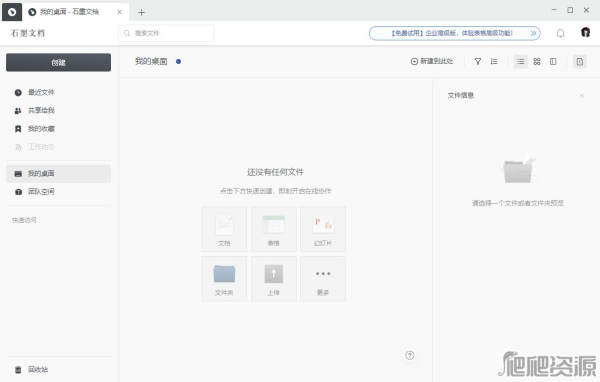Screen dimensions: 600x382
Task: Create a new 表格 spreadsheet
Action: (x=274, y=229)
